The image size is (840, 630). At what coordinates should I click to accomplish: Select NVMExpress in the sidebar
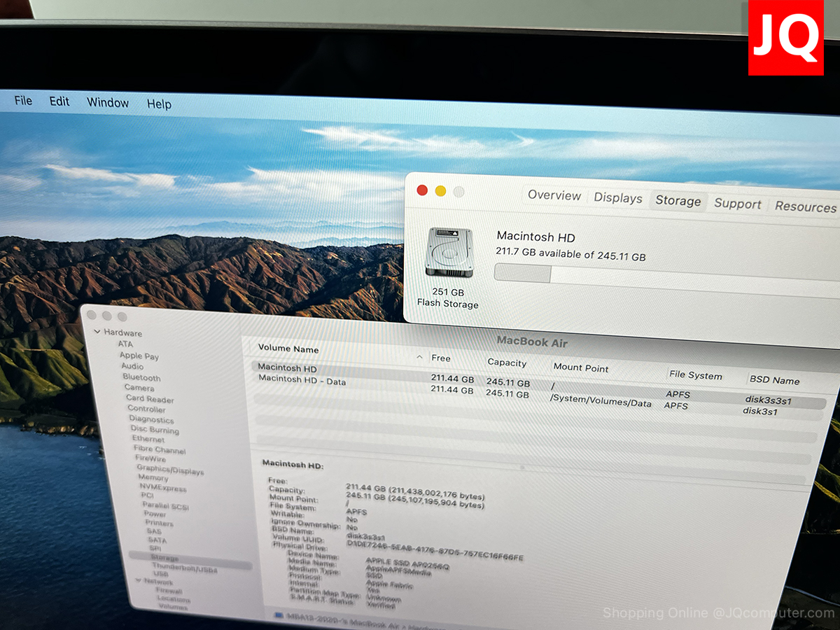click(x=163, y=487)
